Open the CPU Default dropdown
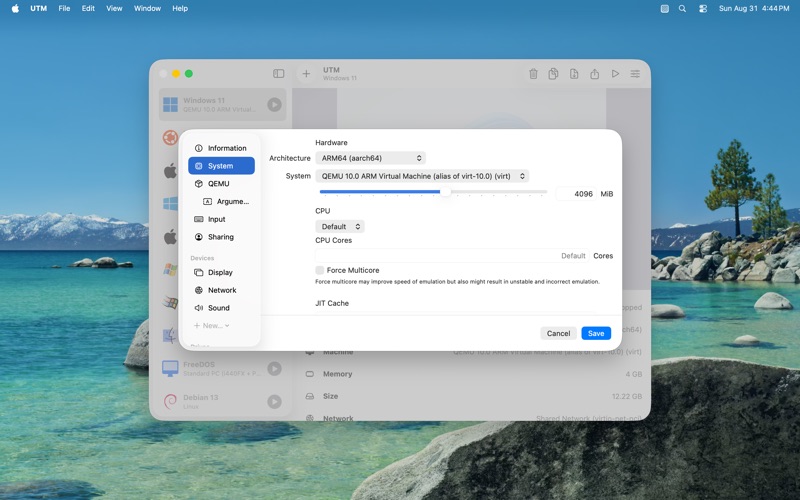Screen dimensions: 800x500 click(340, 227)
